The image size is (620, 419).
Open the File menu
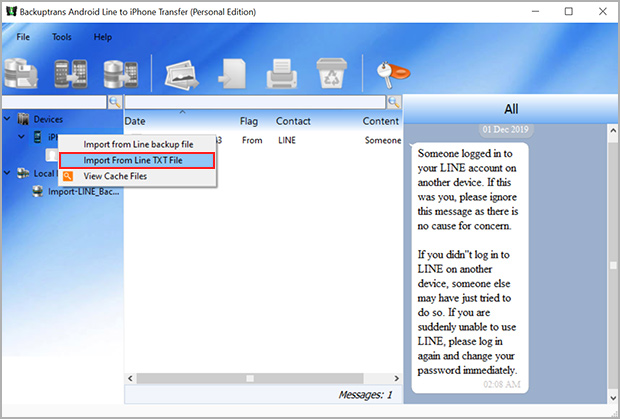coord(24,36)
